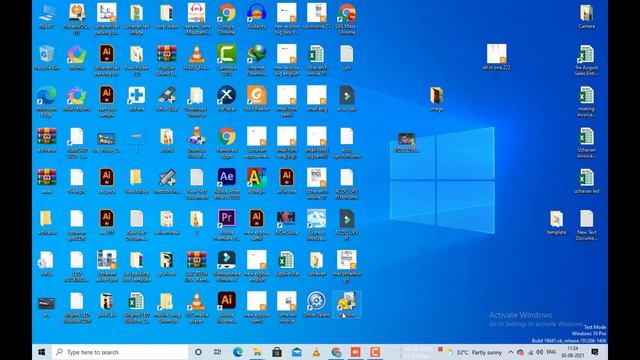Select the Camera folder on the desktop
This screenshot has height=360, width=640.
pos(587,16)
